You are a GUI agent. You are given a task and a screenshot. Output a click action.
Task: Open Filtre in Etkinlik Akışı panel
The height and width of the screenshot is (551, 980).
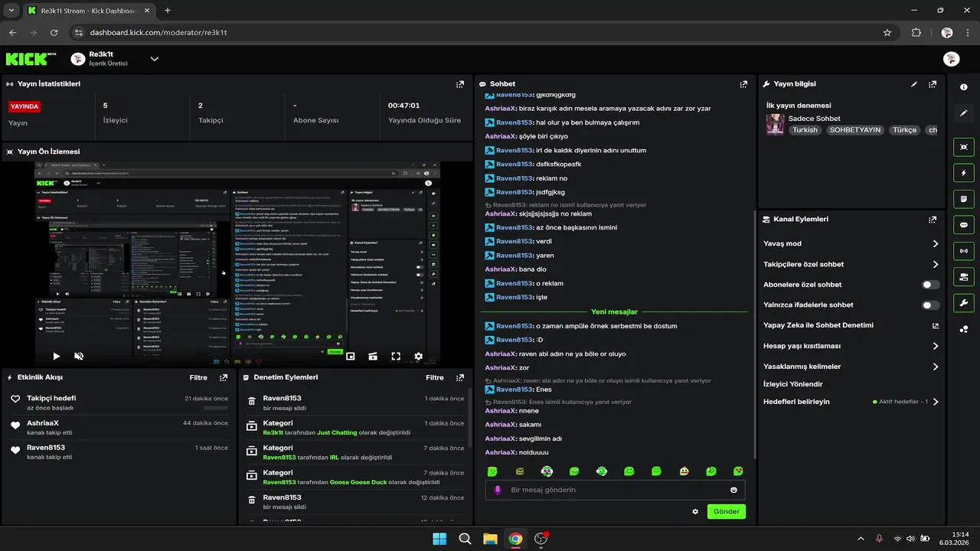198,377
